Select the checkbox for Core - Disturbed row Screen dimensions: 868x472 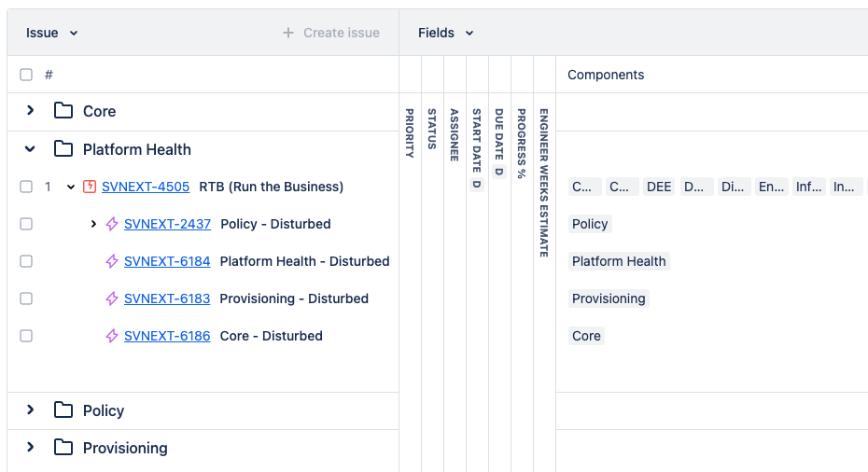[26, 336]
